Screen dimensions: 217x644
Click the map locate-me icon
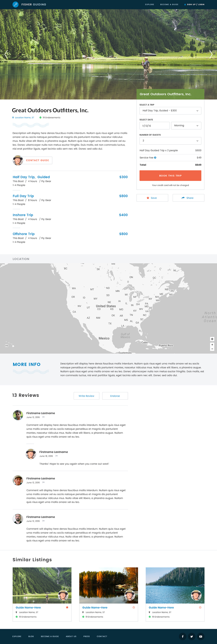(212, 339)
